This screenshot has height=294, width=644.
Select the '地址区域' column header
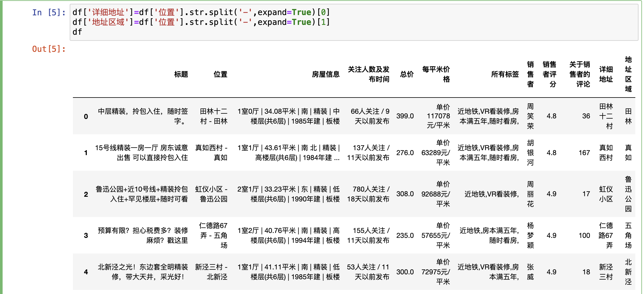[628, 74]
